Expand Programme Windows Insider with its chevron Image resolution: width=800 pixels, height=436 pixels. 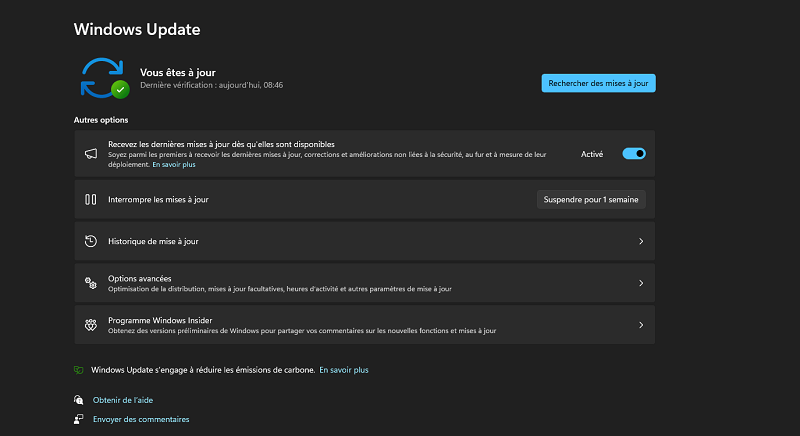[640, 325]
